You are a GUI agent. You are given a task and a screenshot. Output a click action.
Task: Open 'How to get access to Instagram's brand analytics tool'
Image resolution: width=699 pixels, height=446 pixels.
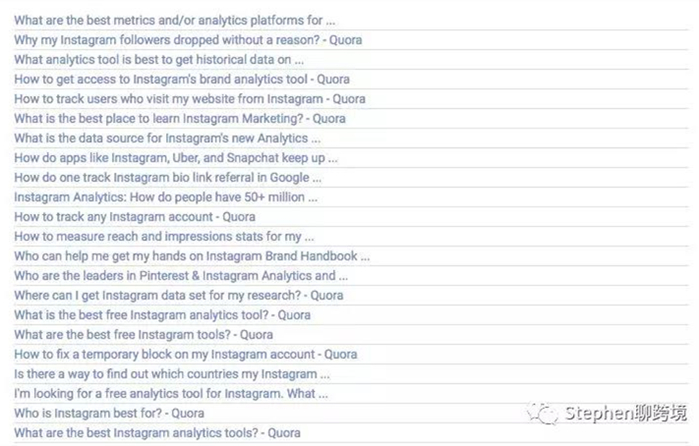coord(181,79)
